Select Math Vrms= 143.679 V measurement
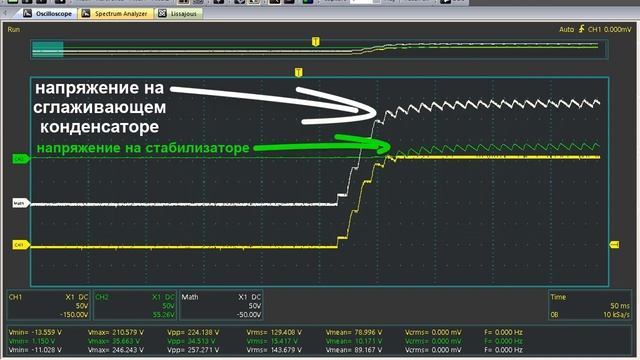This screenshot has width=640, height=360. 274,350
